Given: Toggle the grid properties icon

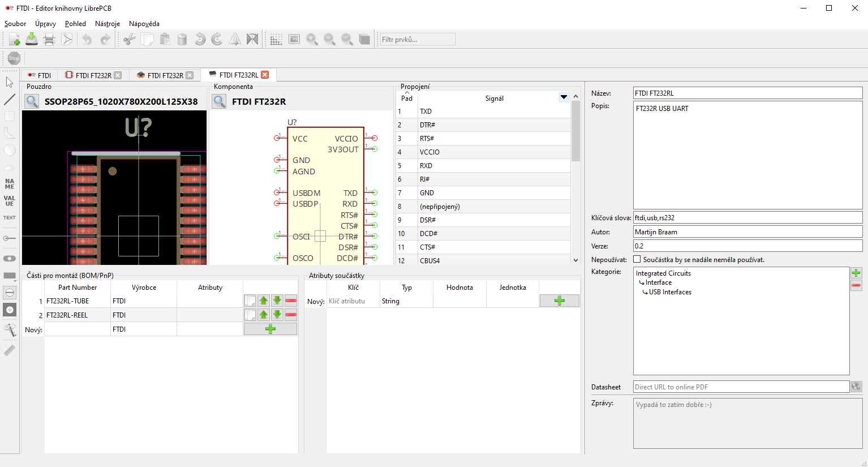Looking at the screenshot, I should coord(276,39).
